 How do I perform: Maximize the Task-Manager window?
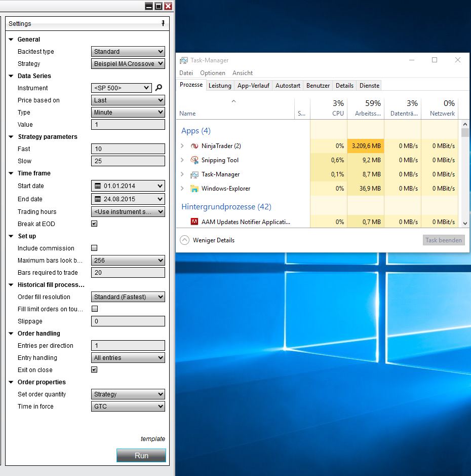coord(435,60)
